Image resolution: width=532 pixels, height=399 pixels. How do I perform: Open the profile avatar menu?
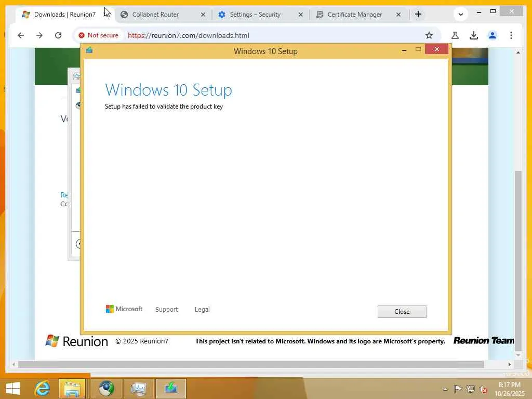point(493,35)
